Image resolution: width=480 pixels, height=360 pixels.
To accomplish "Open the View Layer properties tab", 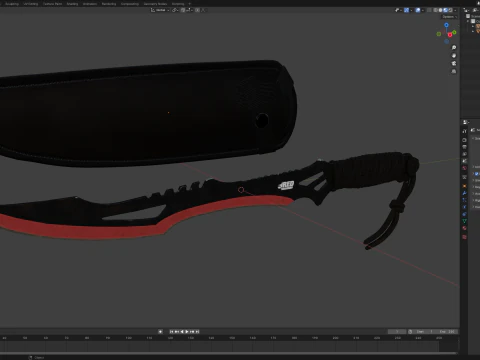I will (x=464, y=154).
